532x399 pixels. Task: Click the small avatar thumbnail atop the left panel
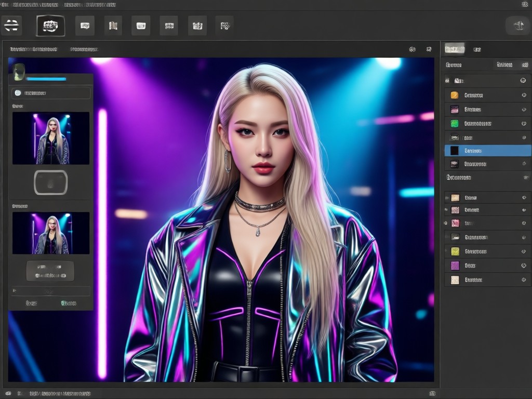pyautogui.click(x=19, y=72)
